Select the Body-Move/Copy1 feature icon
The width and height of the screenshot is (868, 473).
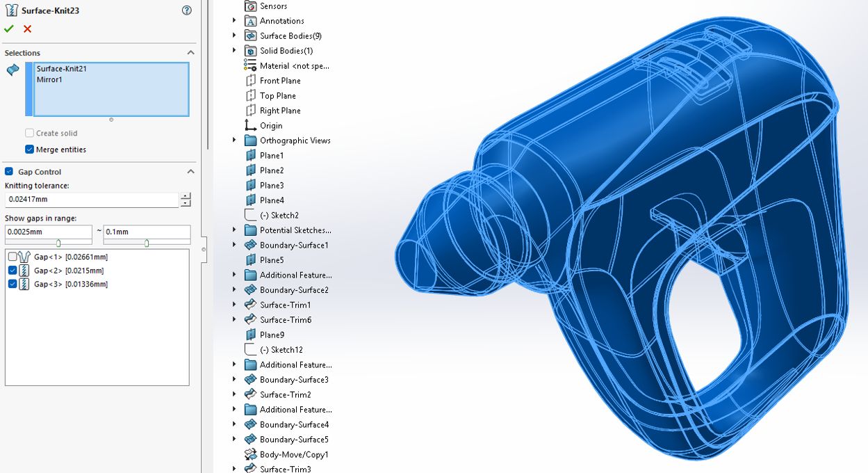click(x=251, y=454)
